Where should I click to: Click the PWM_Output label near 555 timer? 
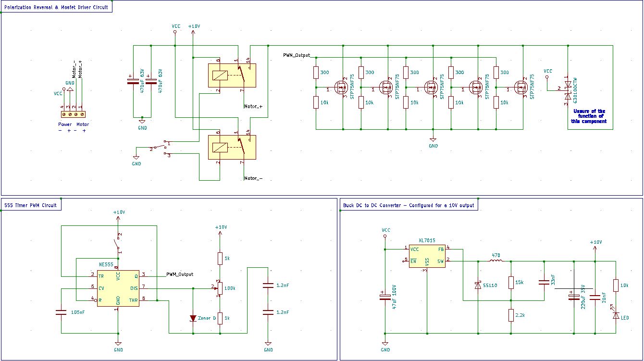180,274
